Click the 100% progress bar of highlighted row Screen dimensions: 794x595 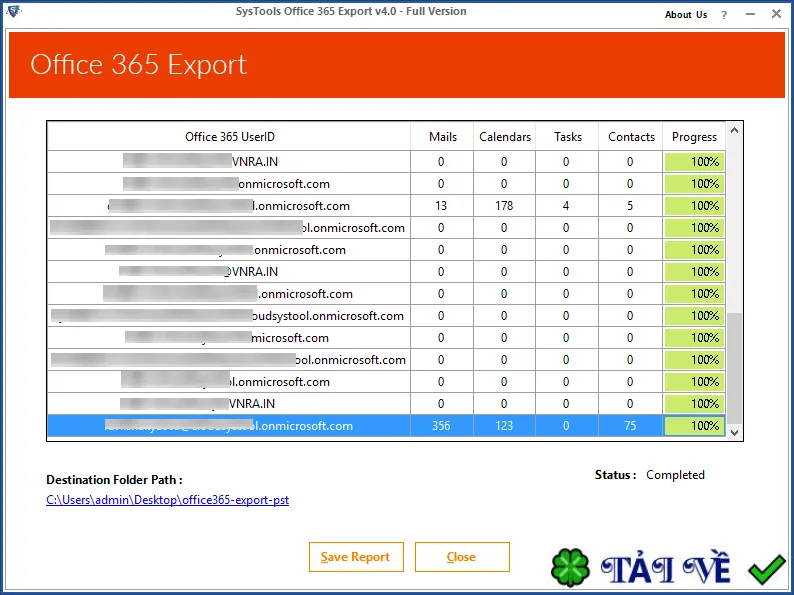pos(694,426)
